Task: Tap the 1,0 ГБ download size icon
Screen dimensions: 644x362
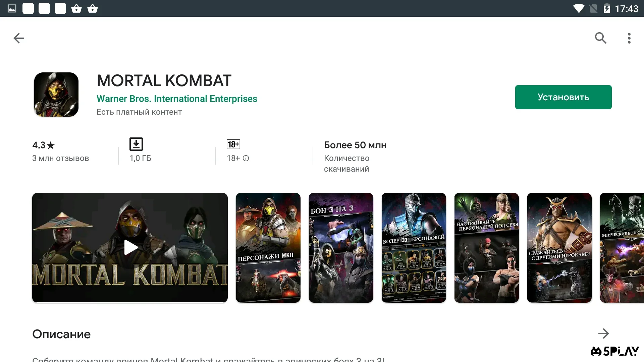Action: pos(136,144)
